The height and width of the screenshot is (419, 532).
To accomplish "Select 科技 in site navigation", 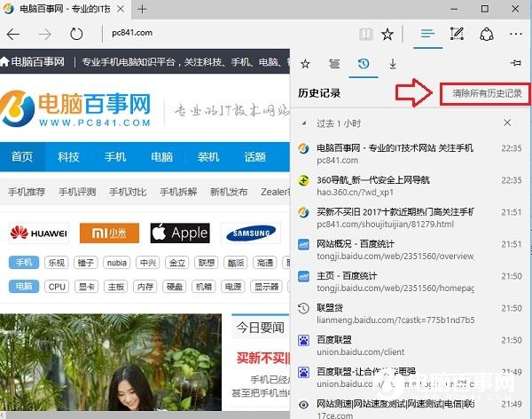I will point(68,156).
